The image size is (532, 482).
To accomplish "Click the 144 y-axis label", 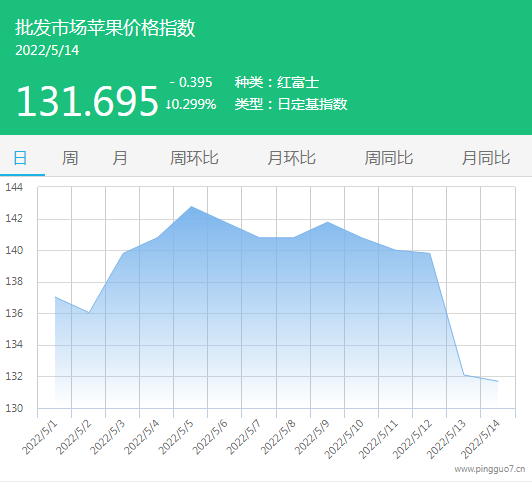I will (14, 187).
